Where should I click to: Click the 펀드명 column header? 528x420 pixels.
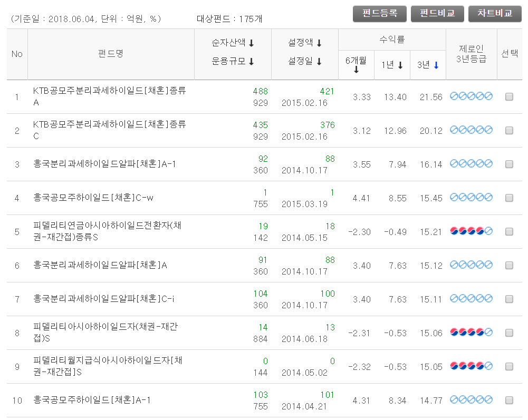(111, 51)
